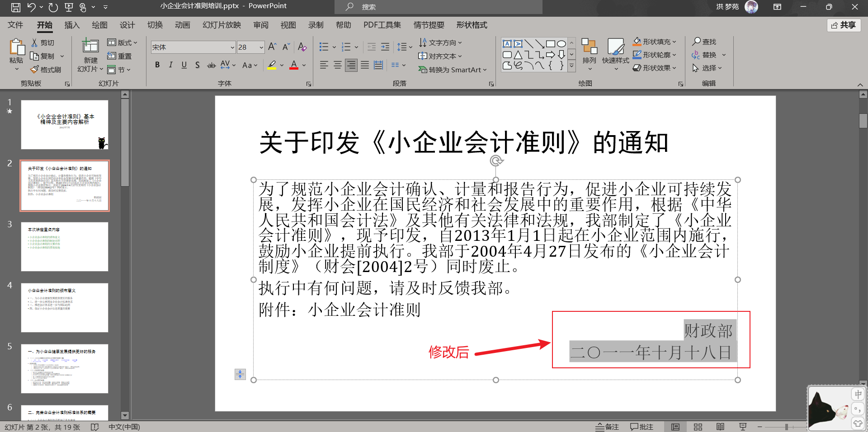Click Notes (备注) in status bar

click(607, 427)
